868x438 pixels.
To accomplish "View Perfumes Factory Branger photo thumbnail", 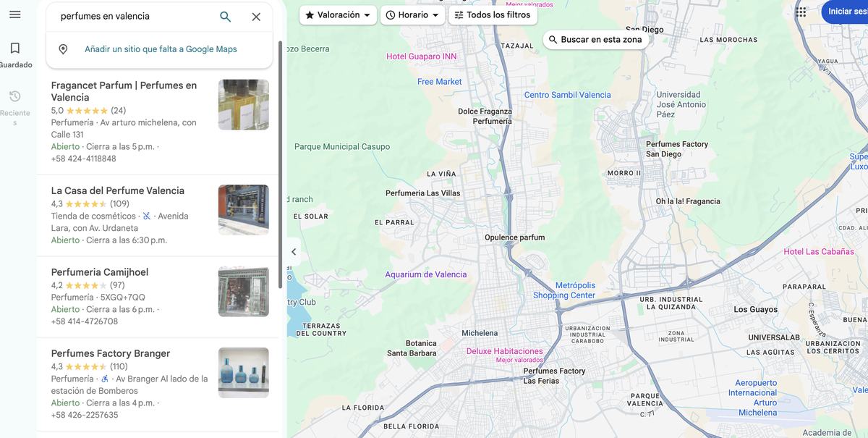I will [x=244, y=373].
